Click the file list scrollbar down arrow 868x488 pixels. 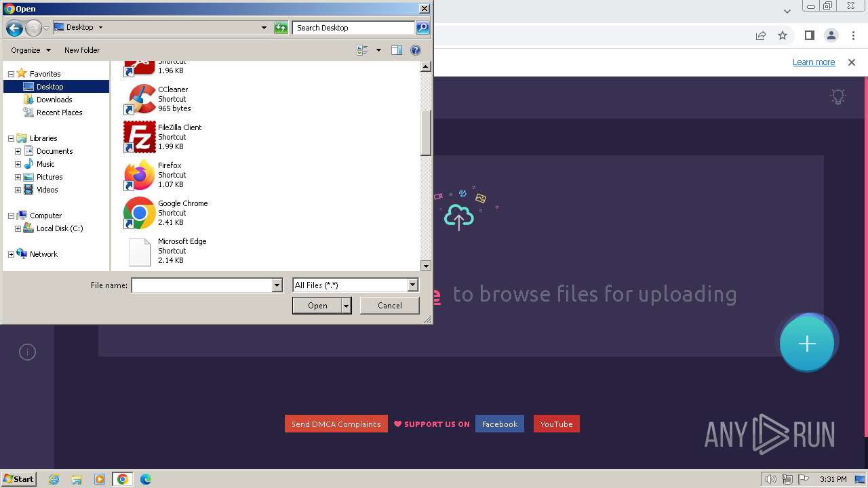[426, 266]
